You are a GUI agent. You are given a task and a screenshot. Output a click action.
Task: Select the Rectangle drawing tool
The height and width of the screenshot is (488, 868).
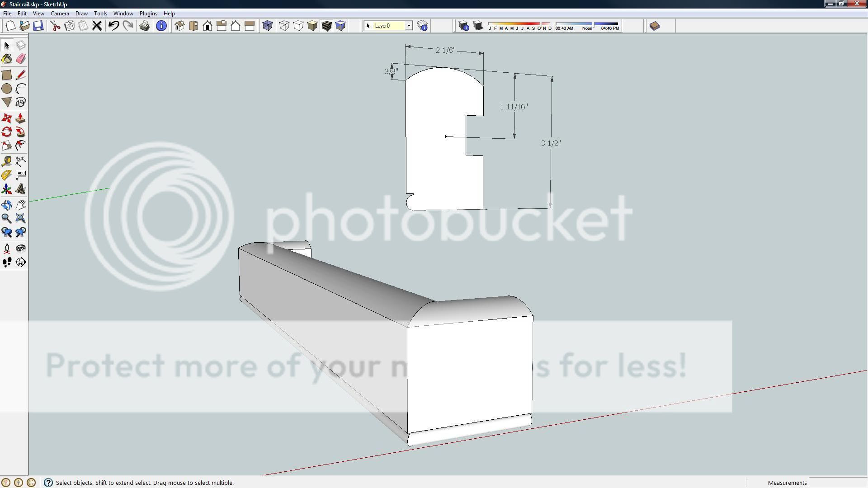coord(7,75)
